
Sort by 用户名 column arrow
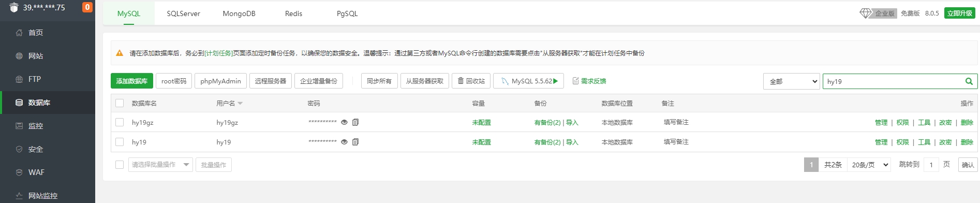point(240,104)
